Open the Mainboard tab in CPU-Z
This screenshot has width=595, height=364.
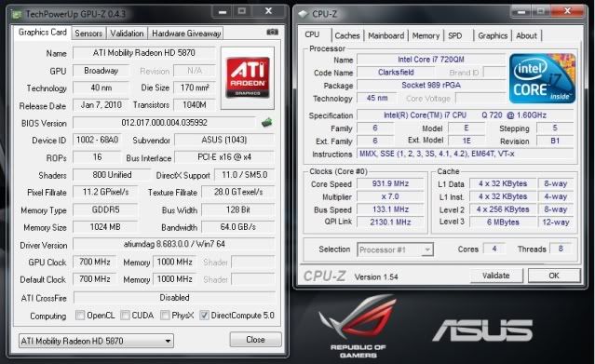coord(385,35)
